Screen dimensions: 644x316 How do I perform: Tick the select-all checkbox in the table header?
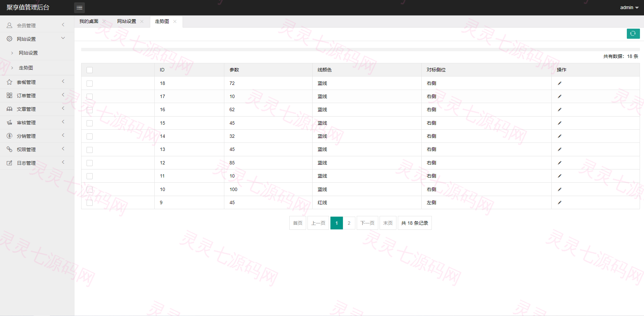click(x=90, y=70)
